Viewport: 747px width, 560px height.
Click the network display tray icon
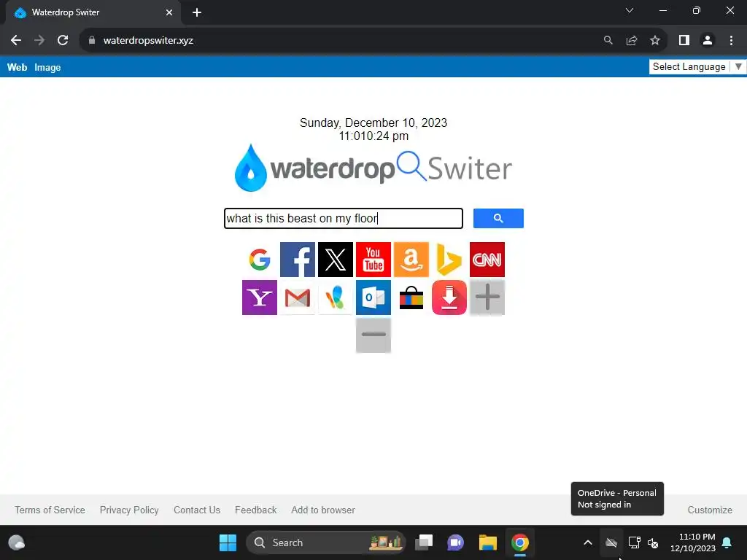click(x=634, y=542)
